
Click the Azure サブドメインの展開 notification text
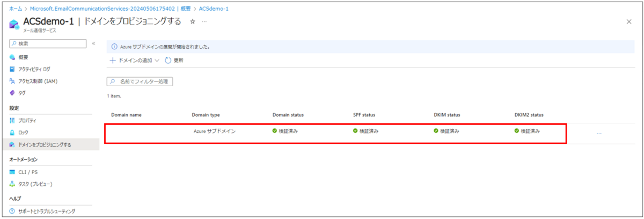tap(165, 47)
